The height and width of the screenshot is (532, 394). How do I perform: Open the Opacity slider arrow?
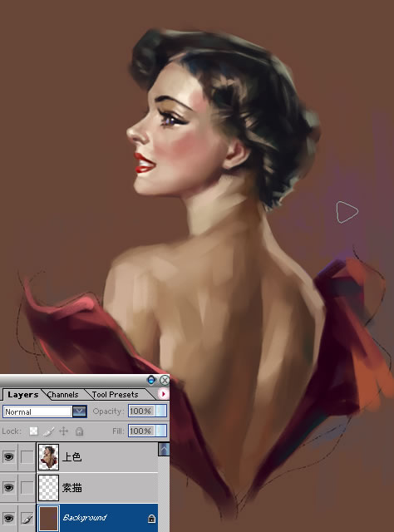161,411
